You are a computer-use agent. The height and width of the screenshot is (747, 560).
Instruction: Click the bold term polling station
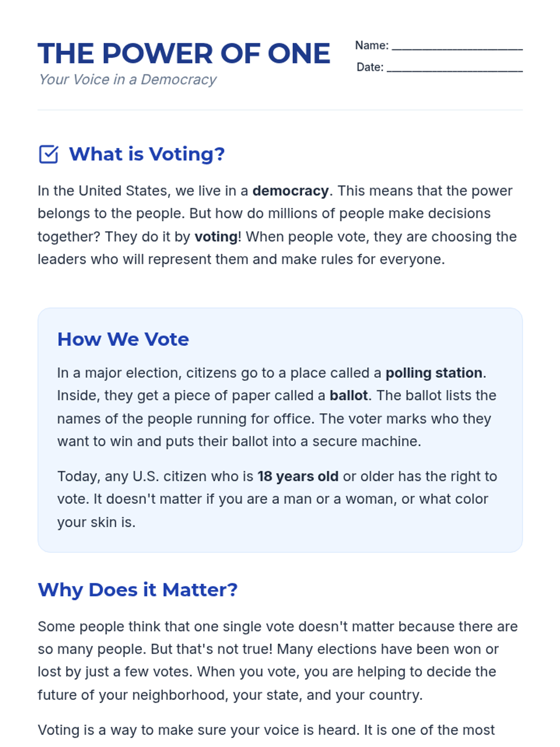(434, 373)
